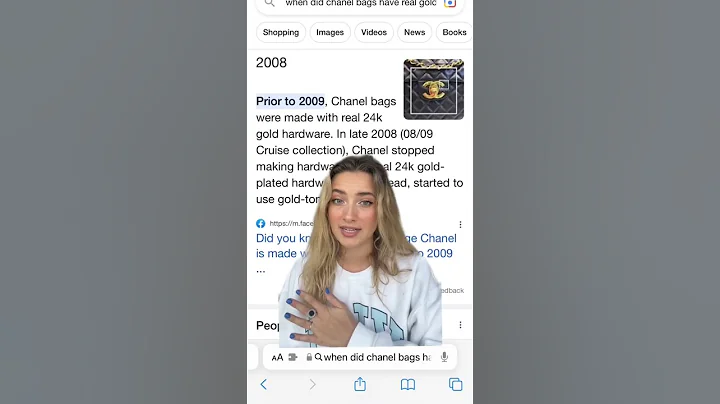This screenshot has width=720, height=404.
Task: Open the 'Did you know' Facebook link
Action: point(356,246)
